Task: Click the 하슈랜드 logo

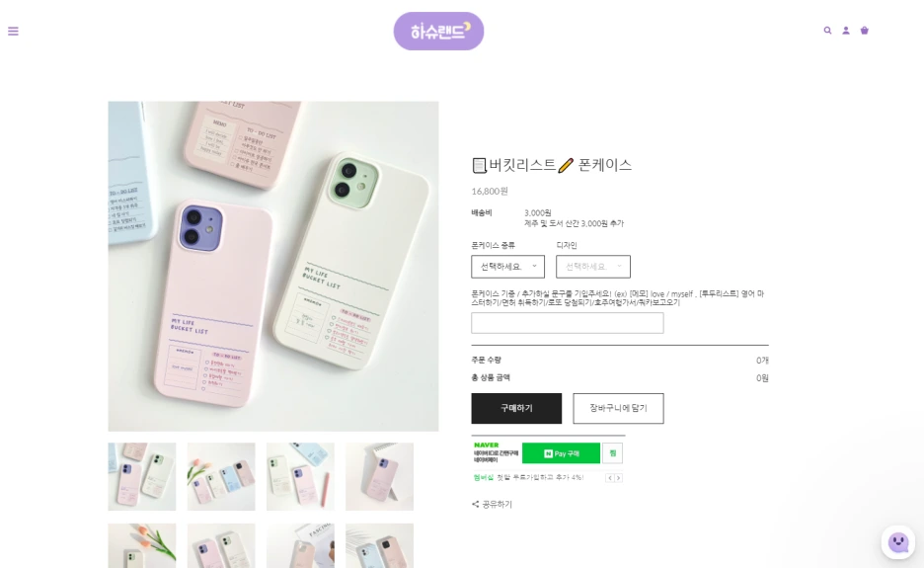Action: 438,32
